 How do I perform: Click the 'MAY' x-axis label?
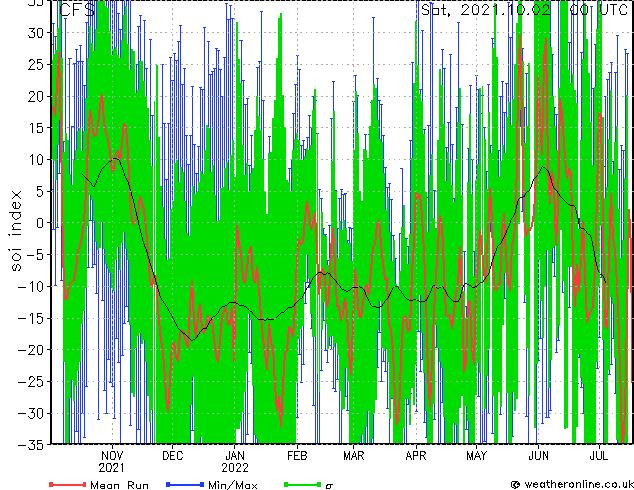pyautogui.click(x=476, y=456)
